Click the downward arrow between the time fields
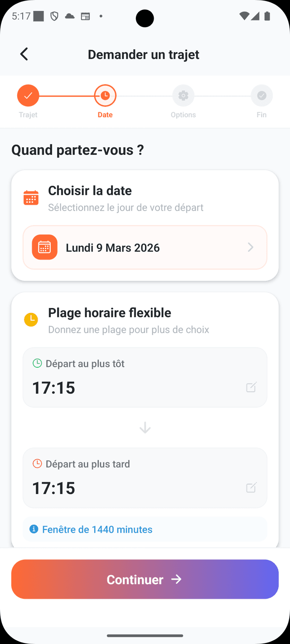 (145, 427)
